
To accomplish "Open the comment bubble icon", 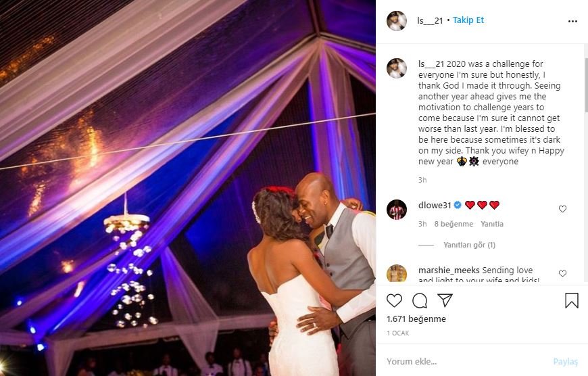I will point(420,300).
